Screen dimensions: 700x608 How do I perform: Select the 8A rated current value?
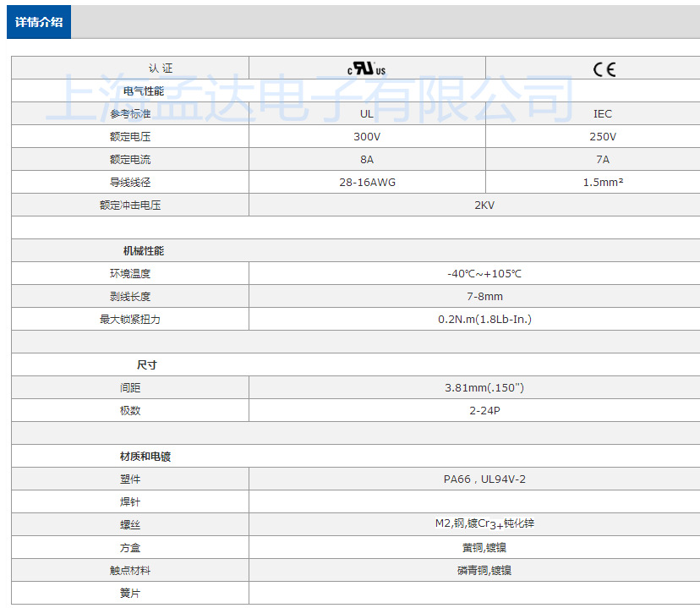point(367,159)
